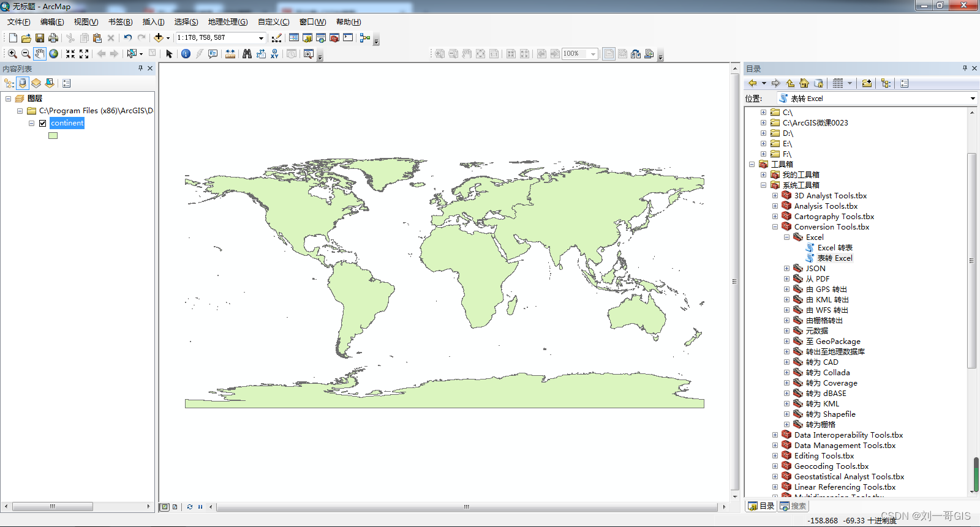This screenshot has width=980, height=527.
Task: Collapse the Excel toolset node
Action: coord(787,237)
